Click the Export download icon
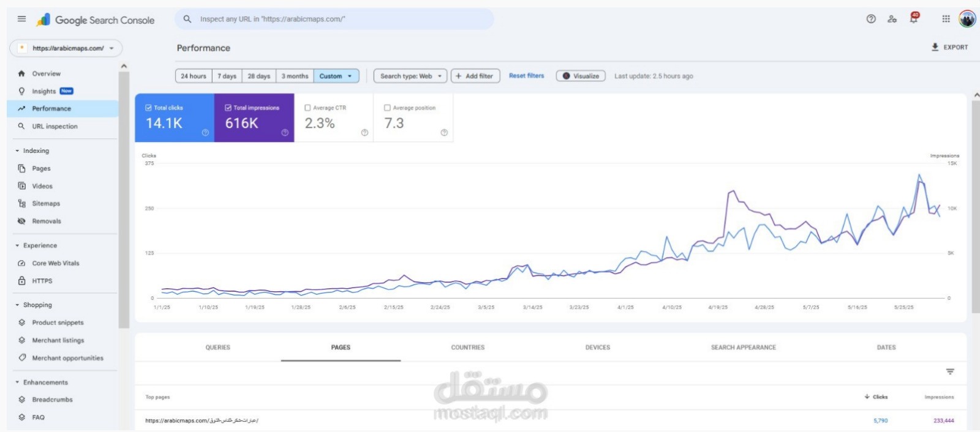This screenshot has width=980, height=432. 935,47
